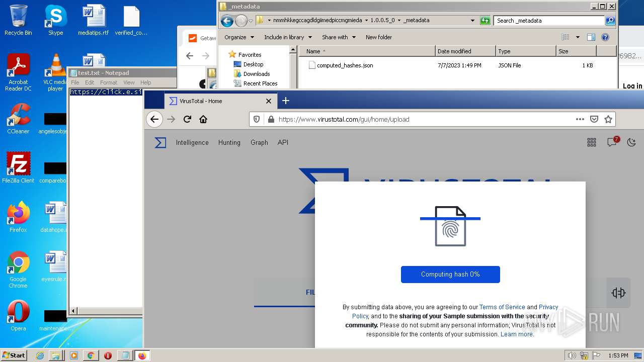Open mediatips.rtf desktop file
Screen dimensions: 644x362
(94, 20)
